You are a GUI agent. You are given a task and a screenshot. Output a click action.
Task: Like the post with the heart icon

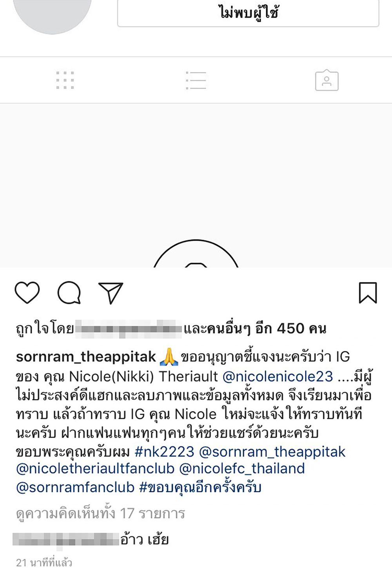(27, 293)
